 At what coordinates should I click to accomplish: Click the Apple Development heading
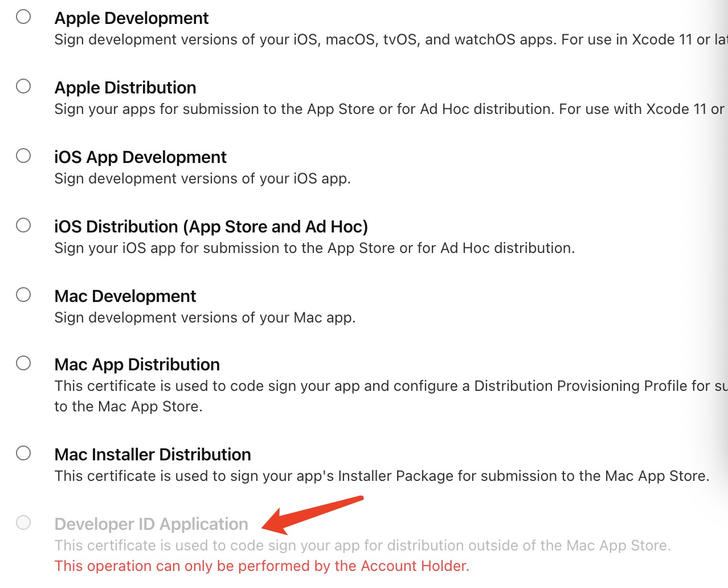(132, 18)
